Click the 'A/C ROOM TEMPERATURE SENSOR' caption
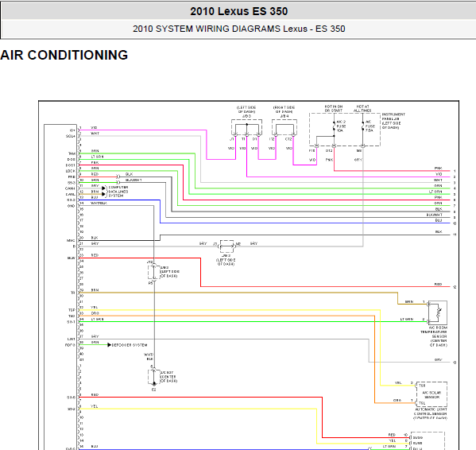Image resolution: width=476 pixels, height=450 pixels. (x=435, y=336)
